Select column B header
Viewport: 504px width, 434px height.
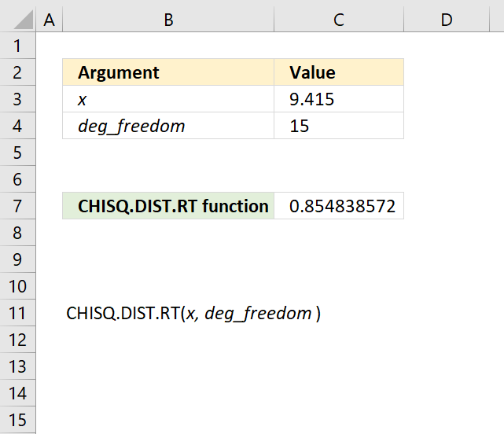tap(168, 20)
